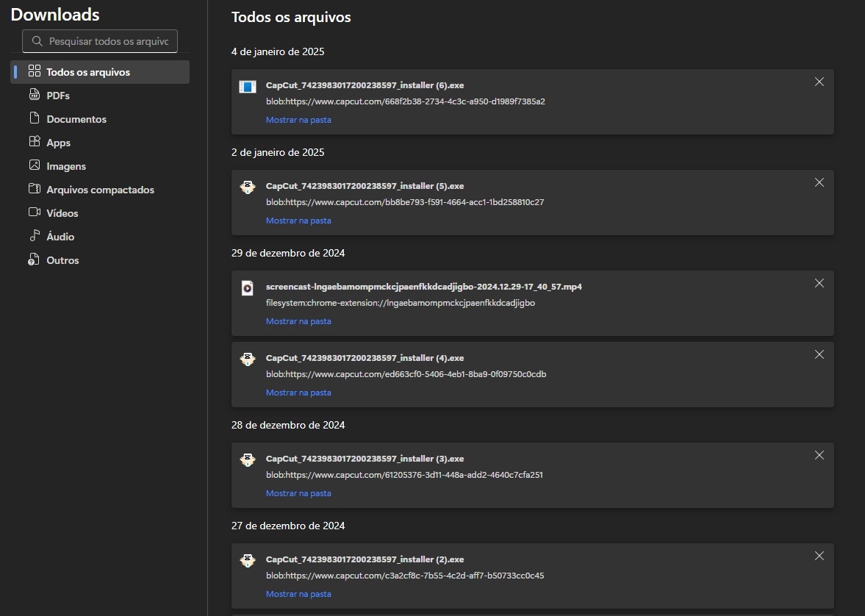Show installer (4).exe in folder
Screen dimensions: 865x616
[298, 393]
